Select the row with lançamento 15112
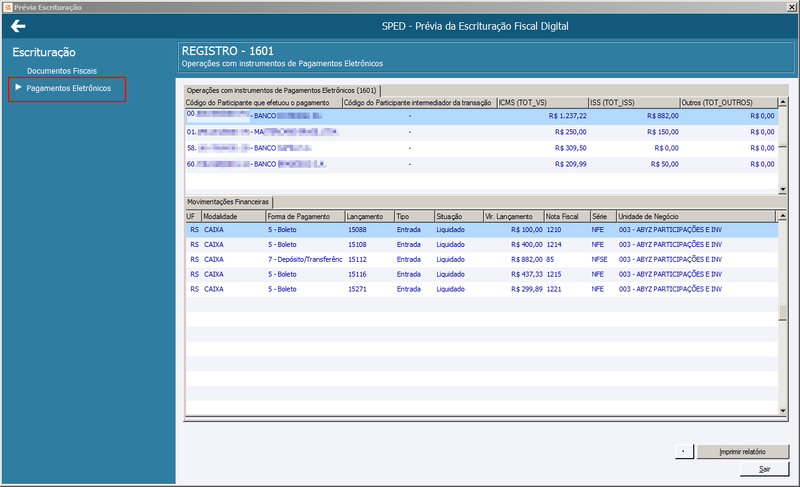The width and height of the screenshot is (800, 487). pyautogui.click(x=482, y=260)
